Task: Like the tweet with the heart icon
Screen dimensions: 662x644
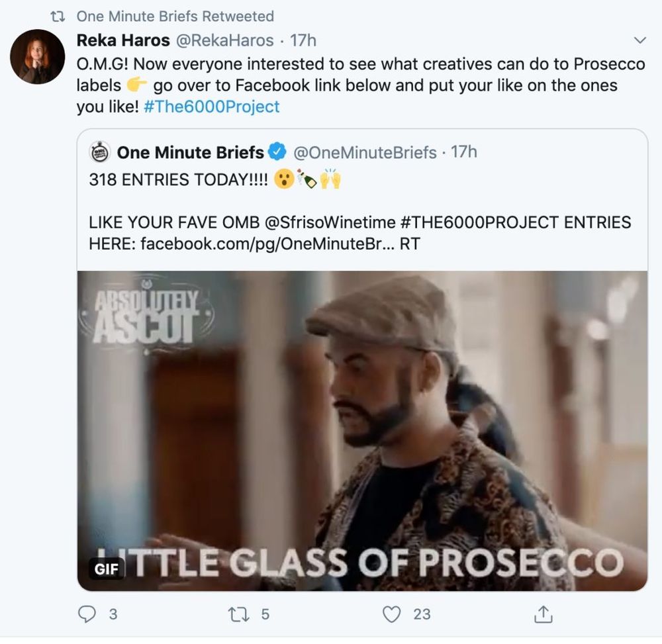Action: point(392,614)
